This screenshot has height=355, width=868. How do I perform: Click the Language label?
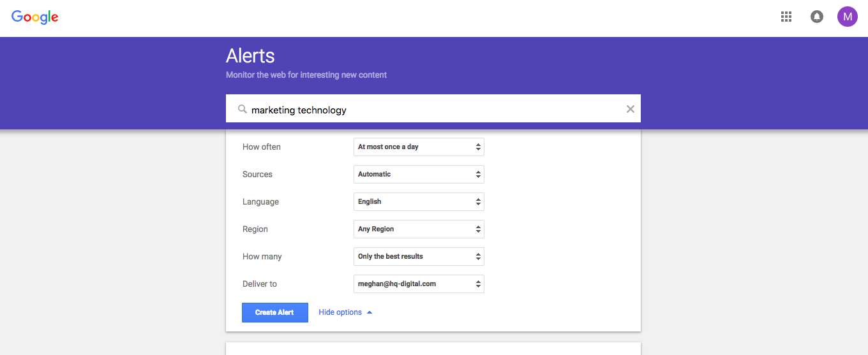[x=260, y=201]
